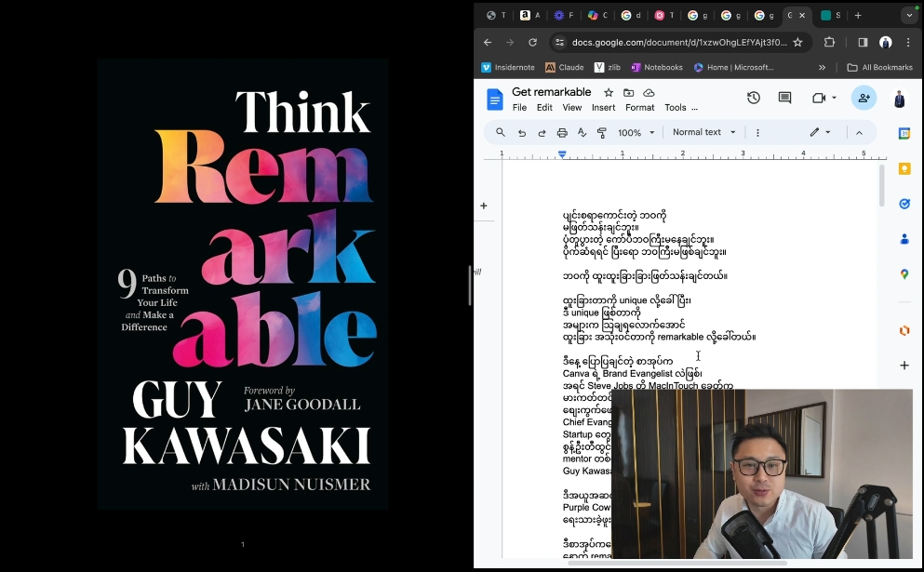
Task: Open the zlib bookmark
Action: (x=608, y=68)
